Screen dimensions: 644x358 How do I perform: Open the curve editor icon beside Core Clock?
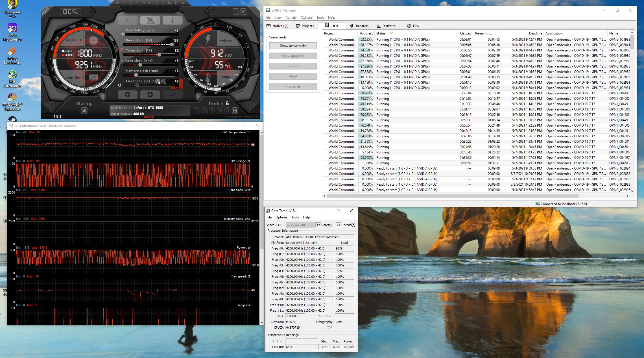coord(122,61)
